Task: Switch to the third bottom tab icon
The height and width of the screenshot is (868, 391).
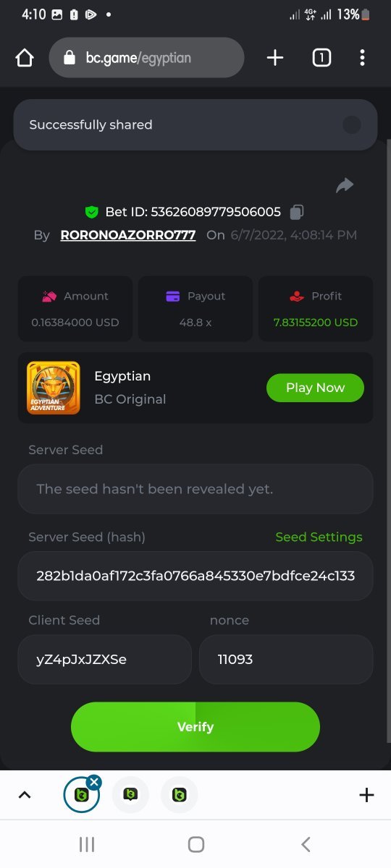Action: pyautogui.click(x=180, y=795)
